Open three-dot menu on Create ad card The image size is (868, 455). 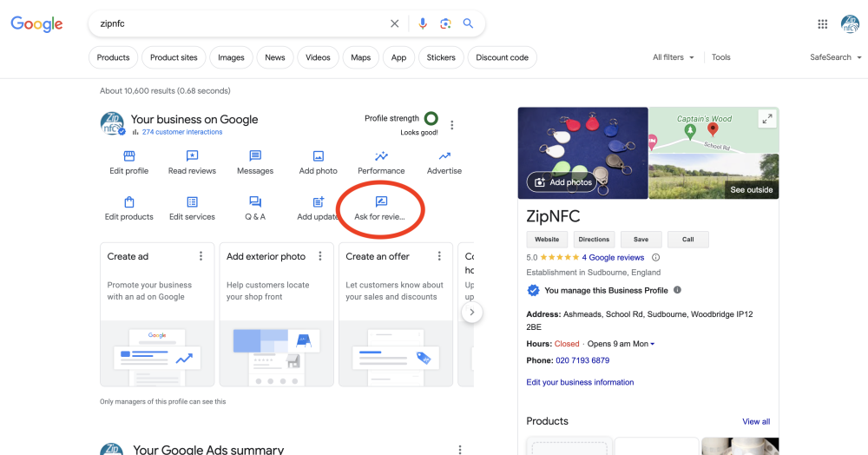[201, 256]
